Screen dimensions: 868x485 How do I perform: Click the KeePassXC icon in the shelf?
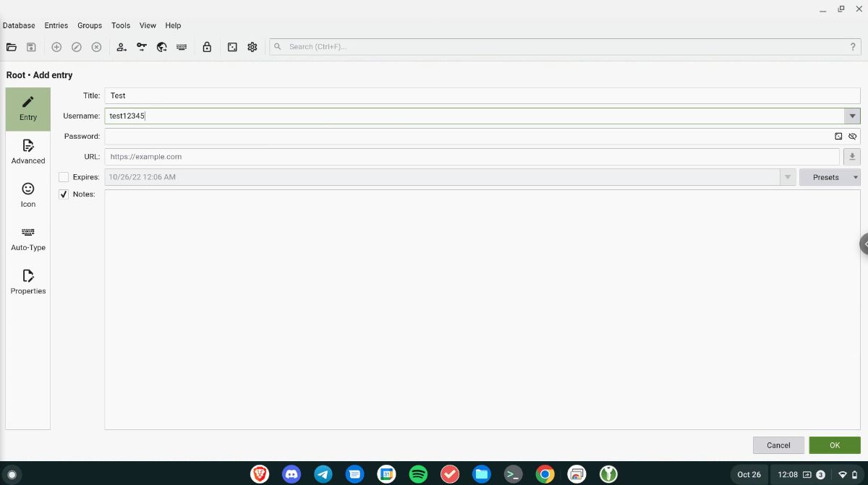coord(608,474)
